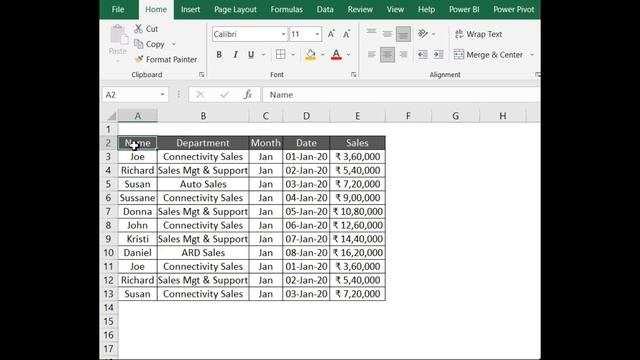
Task: Click the Select All corner triangle
Action: pos(111,116)
